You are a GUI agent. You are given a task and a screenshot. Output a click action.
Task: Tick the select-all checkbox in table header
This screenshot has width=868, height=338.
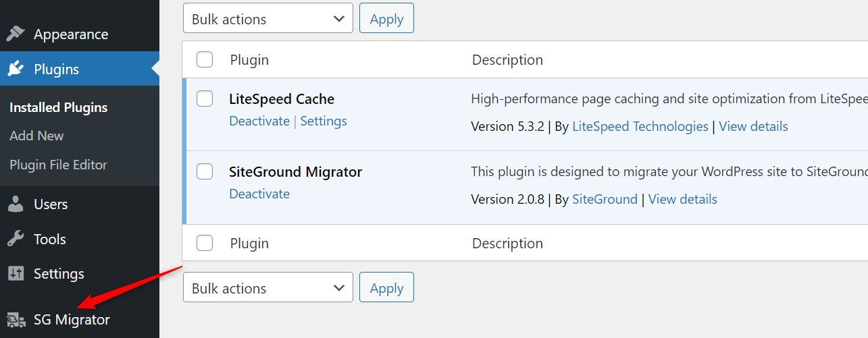coord(205,59)
